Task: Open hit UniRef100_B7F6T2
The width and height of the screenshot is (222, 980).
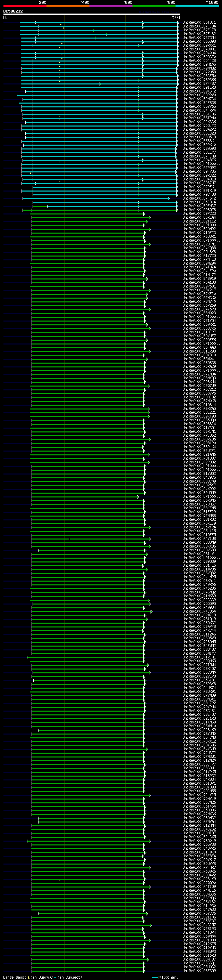Action: pyautogui.click(x=199, y=198)
